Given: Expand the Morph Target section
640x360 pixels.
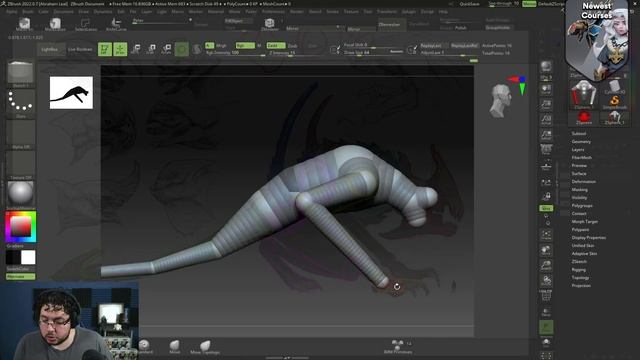Looking at the screenshot, I should (584, 222).
